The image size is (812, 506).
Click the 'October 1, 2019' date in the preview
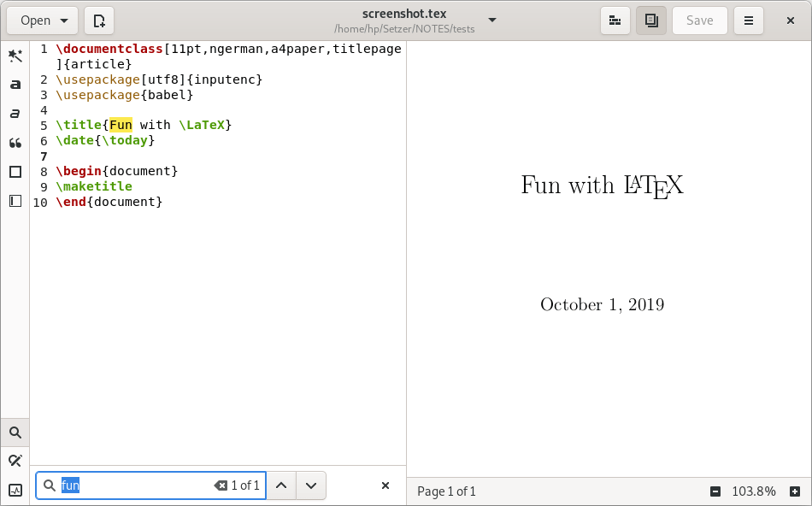pyautogui.click(x=603, y=304)
